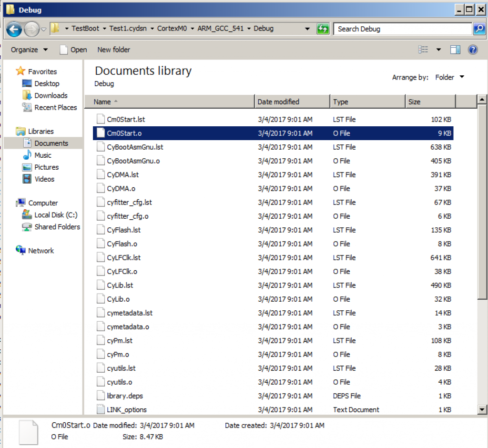Click the Change your view icon
Image resolution: width=488 pixels, height=448 pixels.
[x=423, y=50]
